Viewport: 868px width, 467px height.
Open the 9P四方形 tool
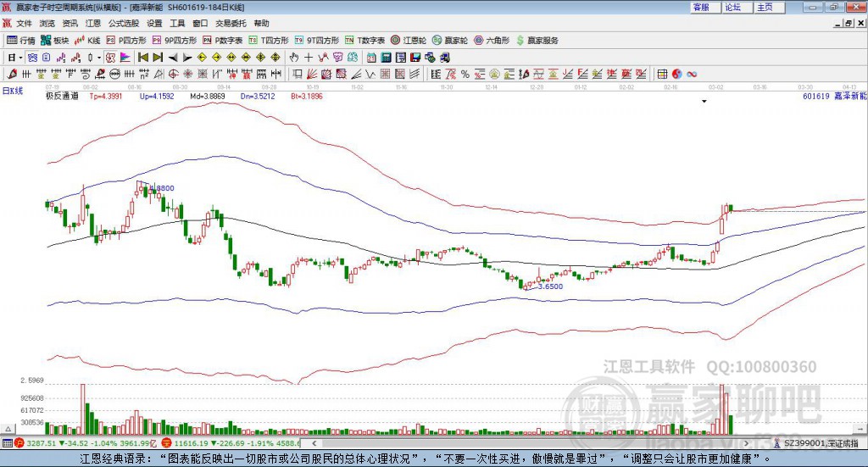(x=175, y=41)
